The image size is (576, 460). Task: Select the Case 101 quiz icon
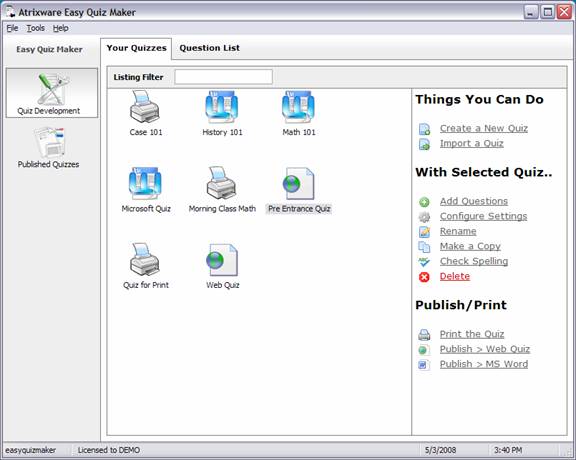[145, 107]
